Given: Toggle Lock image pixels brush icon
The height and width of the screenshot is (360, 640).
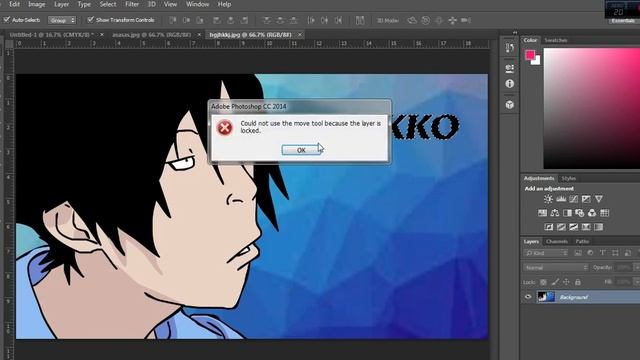Looking at the screenshot, I should click(555, 282).
